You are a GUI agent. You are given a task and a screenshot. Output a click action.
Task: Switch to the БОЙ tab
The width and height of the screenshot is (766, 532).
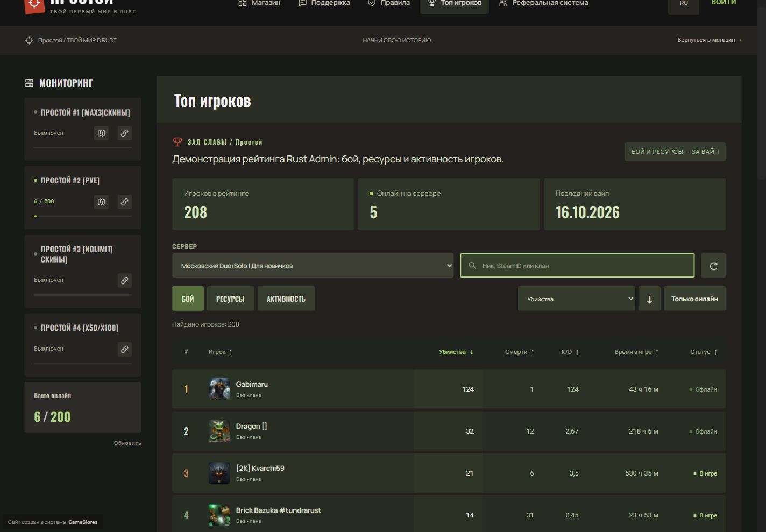[188, 299]
